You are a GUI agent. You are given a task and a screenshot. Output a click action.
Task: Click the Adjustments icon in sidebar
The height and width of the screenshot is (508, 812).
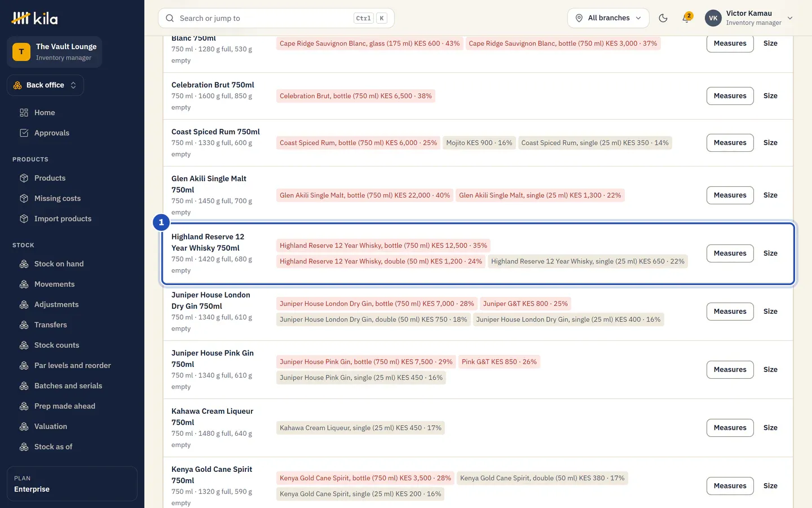(24, 304)
